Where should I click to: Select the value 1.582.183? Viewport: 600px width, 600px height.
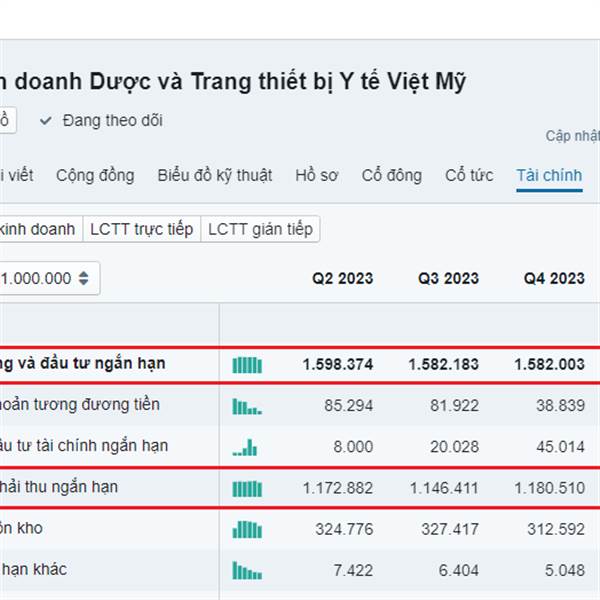pyautogui.click(x=443, y=364)
